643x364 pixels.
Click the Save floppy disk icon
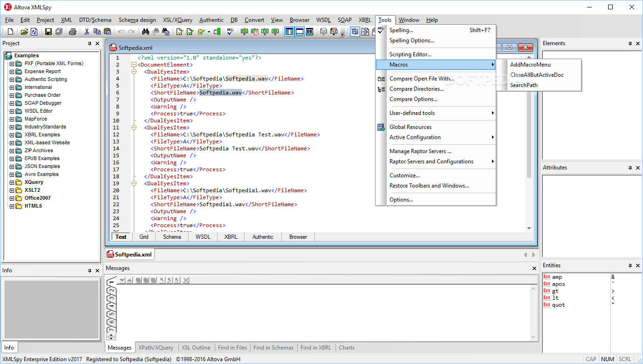[x=48, y=32]
